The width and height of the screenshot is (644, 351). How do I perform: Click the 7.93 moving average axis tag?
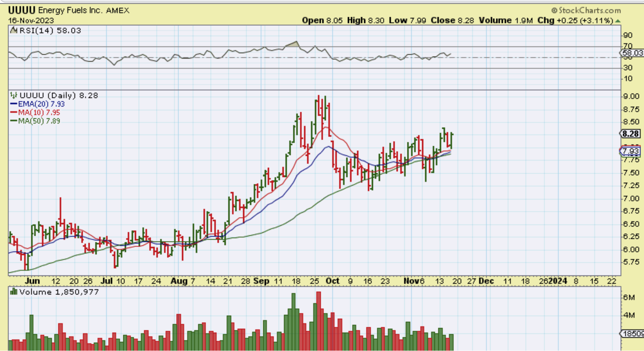click(x=630, y=151)
